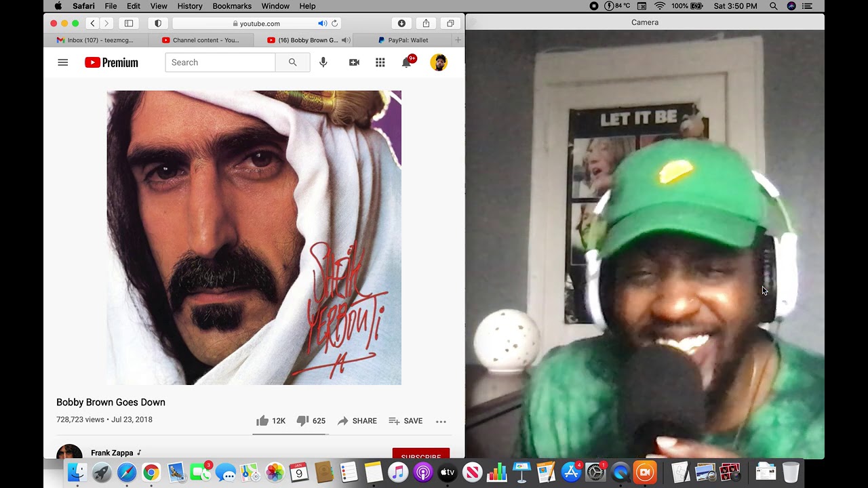The height and width of the screenshot is (488, 868).
Task: Open the Help menu
Action: click(307, 6)
